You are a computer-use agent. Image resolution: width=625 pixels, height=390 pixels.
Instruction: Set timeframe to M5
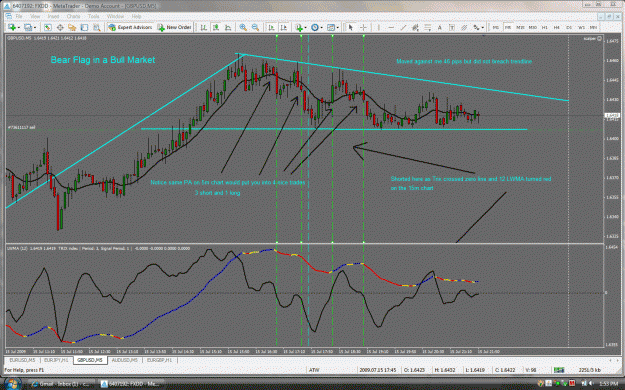point(508,27)
